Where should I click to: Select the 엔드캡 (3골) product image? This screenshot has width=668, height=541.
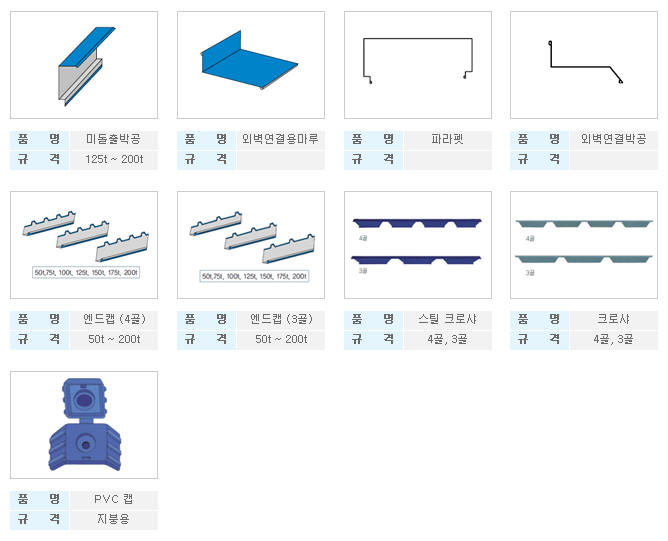pos(251,245)
